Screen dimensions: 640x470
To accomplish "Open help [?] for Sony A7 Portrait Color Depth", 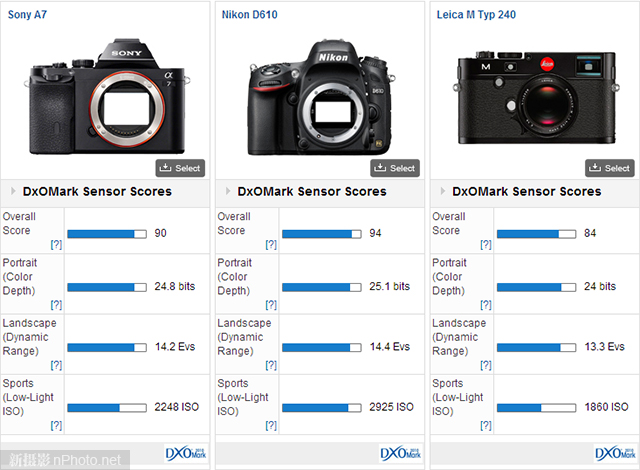I will [56, 305].
